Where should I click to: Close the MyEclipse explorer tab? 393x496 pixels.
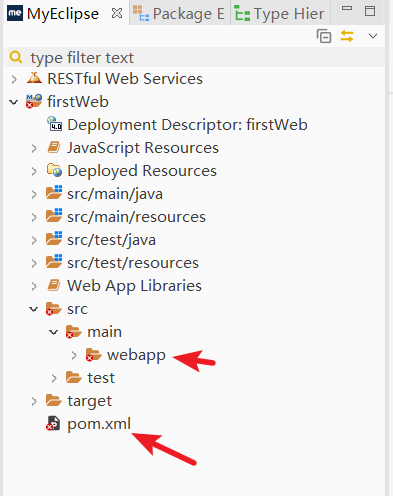(x=117, y=13)
